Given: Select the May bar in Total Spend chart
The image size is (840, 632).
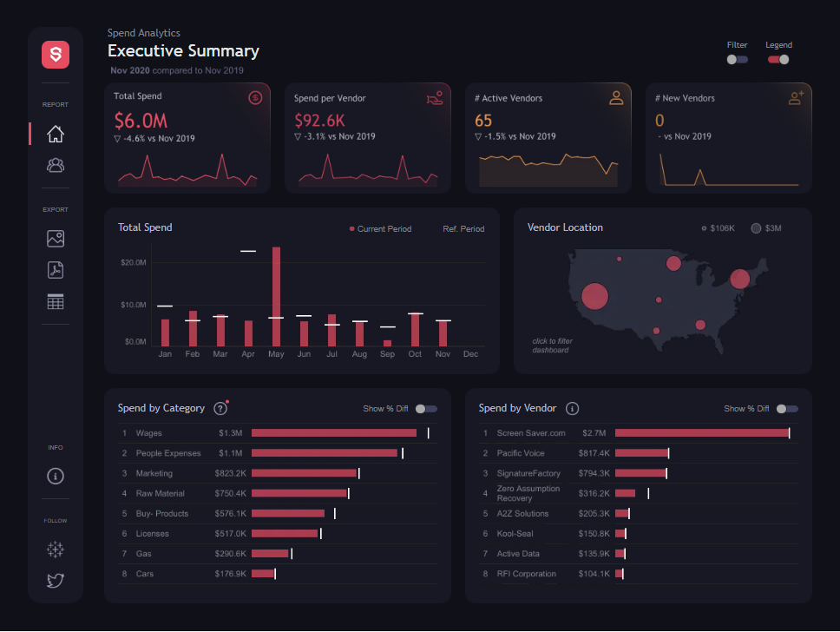Looking at the screenshot, I should click(x=277, y=296).
